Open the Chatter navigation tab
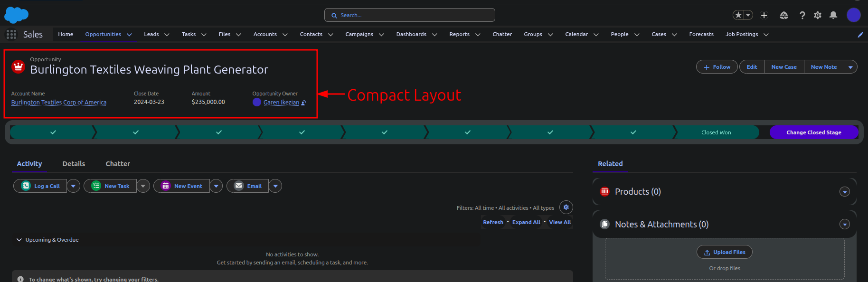868x282 pixels. 502,34
